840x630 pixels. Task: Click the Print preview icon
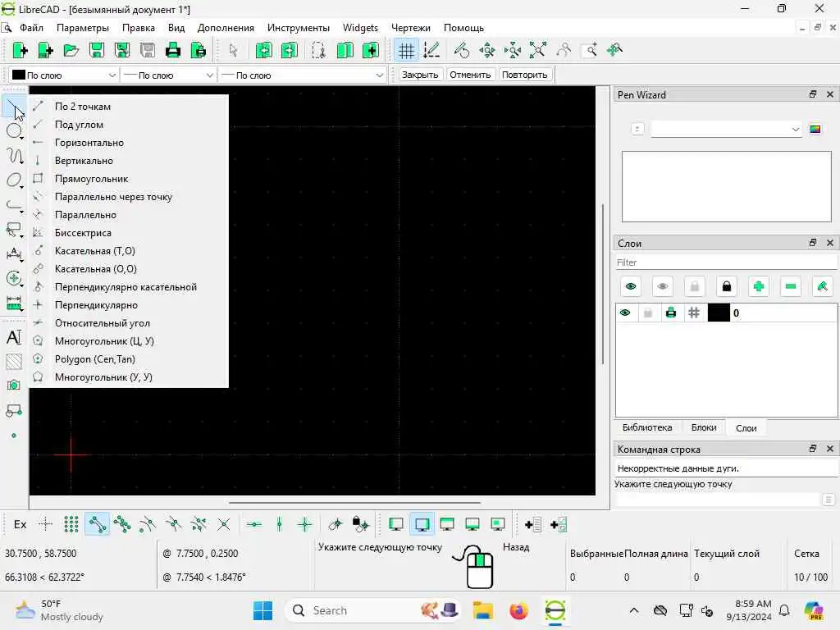pos(199,50)
